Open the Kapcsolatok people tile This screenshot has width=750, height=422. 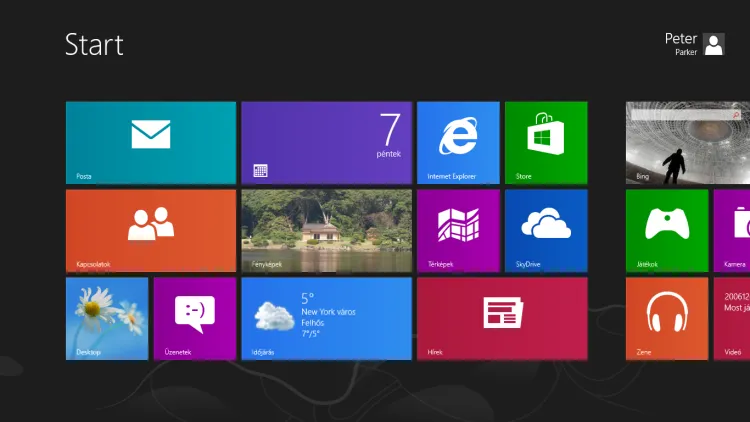(151, 230)
